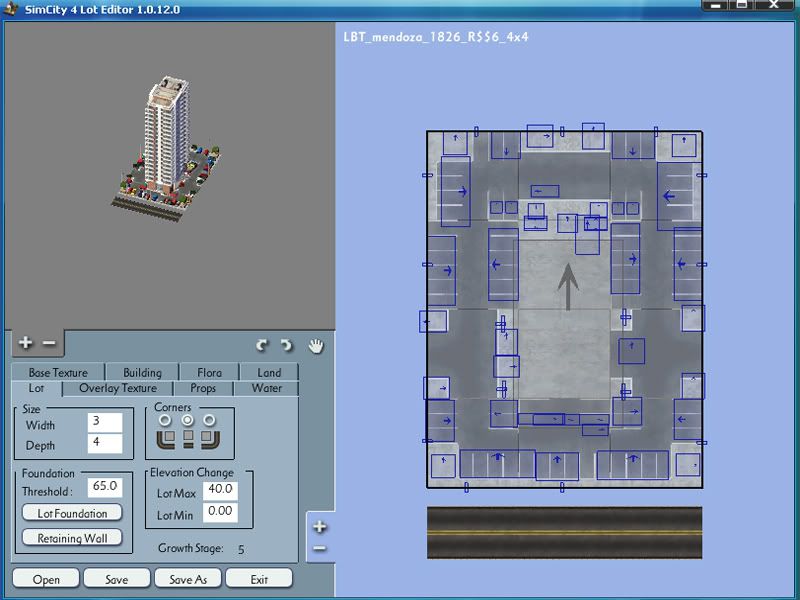The image size is (800, 600).
Task: Click the left corner shape icon
Action: click(166, 439)
